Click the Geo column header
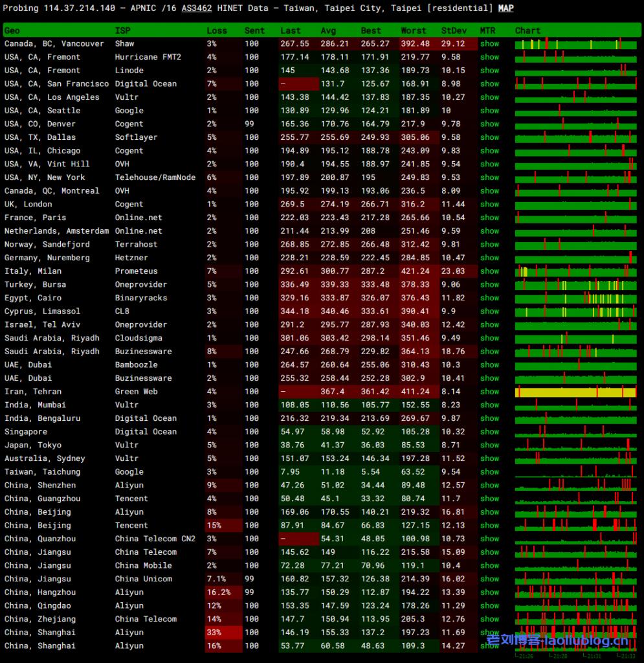The image size is (644, 663). coord(12,30)
